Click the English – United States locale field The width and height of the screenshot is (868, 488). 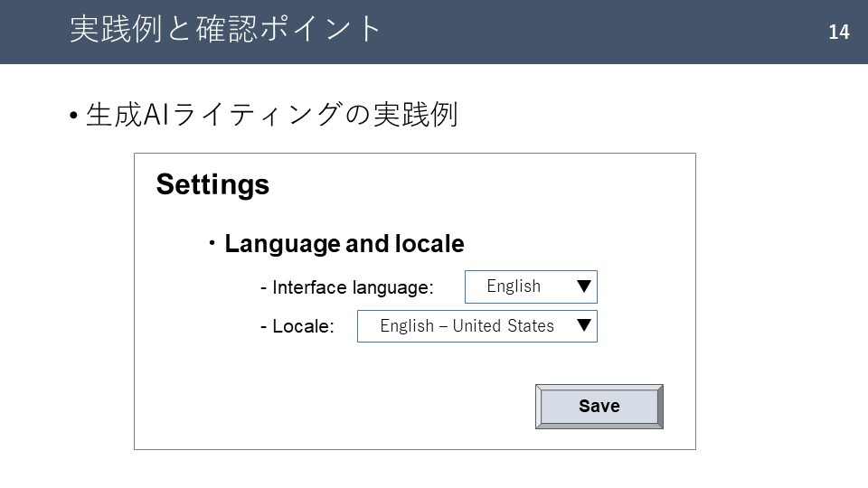[477, 326]
